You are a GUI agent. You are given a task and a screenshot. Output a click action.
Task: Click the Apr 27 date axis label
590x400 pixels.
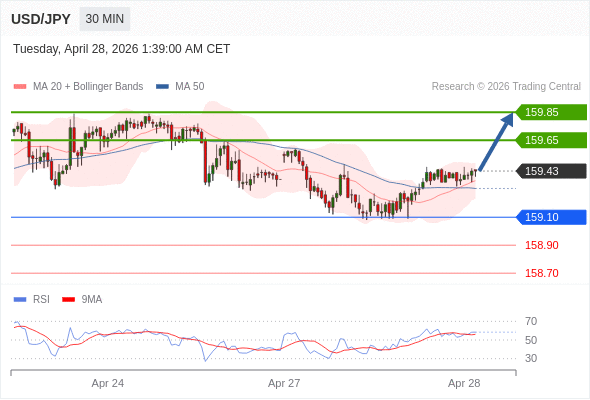pyautogui.click(x=284, y=383)
